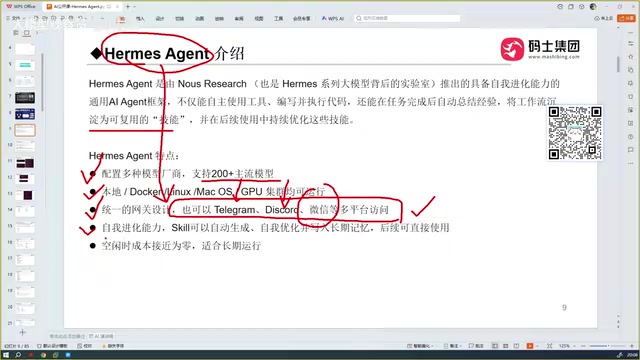Click the Undo arrow in quick toolbar

81,18
